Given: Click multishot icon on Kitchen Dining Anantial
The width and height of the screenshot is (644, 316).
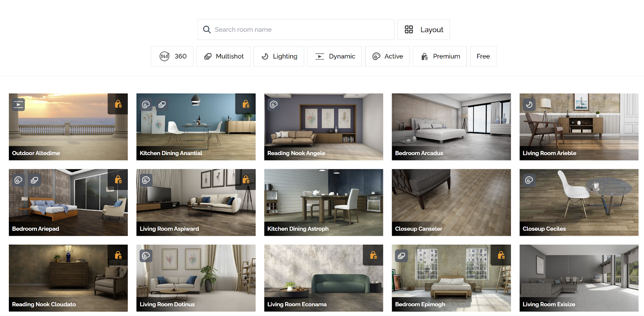Looking at the screenshot, I should pyautogui.click(x=162, y=105).
